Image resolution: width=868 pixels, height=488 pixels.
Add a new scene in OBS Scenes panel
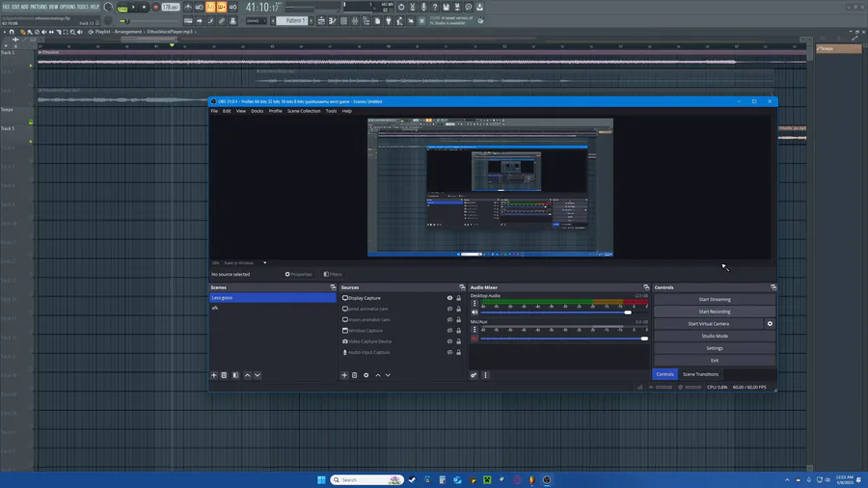click(214, 375)
